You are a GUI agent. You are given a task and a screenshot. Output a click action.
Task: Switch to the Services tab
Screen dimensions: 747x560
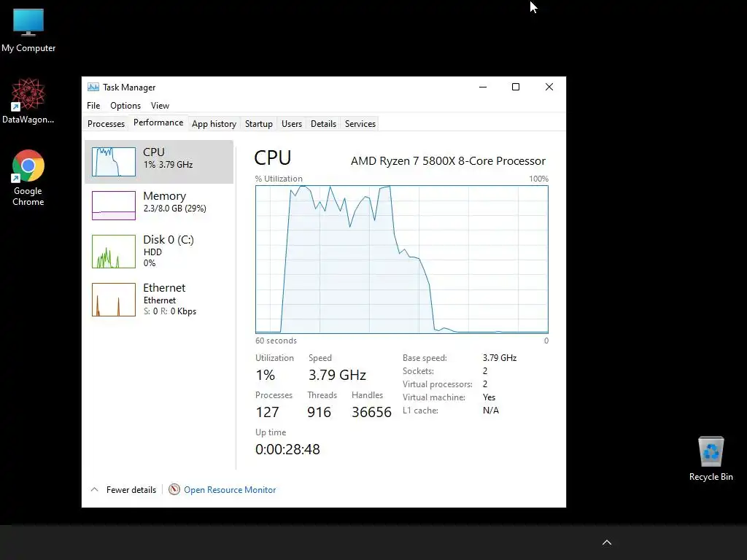coord(360,124)
